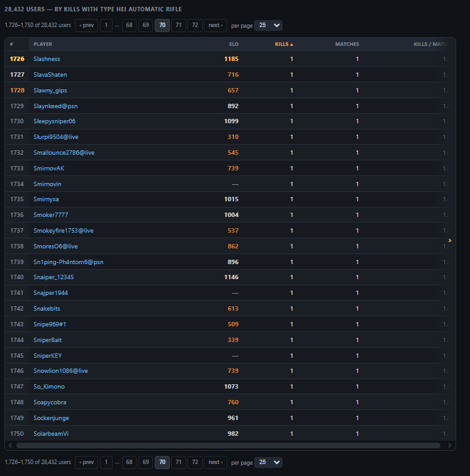Open player profile So_Kimono
The image size is (470, 476).
[49, 387]
